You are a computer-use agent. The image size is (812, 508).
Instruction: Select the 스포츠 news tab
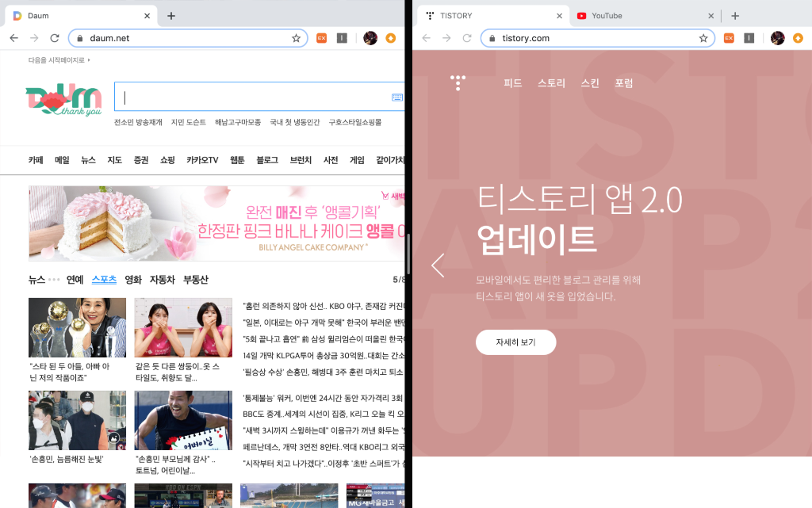point(104,279)
